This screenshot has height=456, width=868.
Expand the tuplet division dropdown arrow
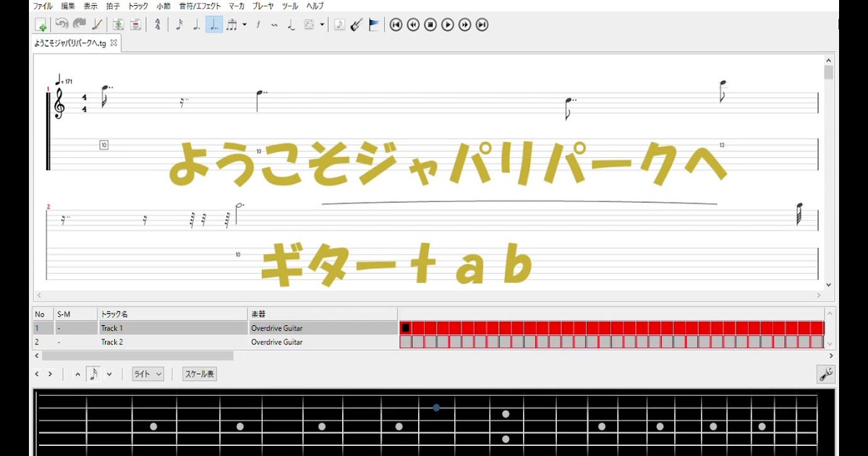(244, 25)
